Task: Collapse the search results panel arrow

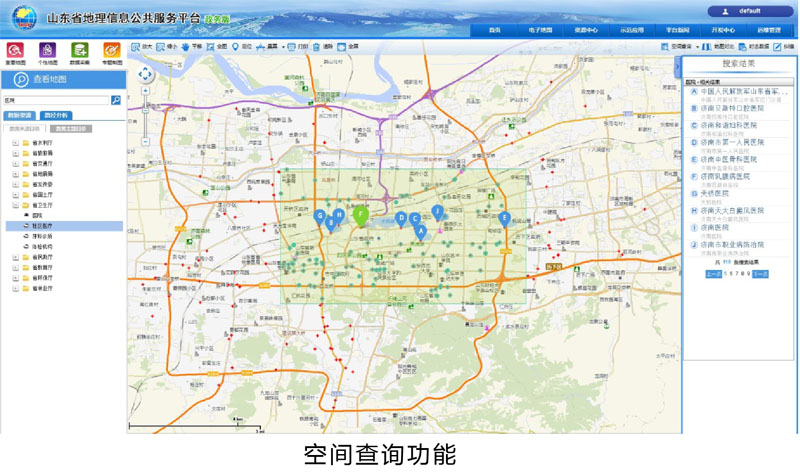Action: pyautogui.click(x=678, y=67)
